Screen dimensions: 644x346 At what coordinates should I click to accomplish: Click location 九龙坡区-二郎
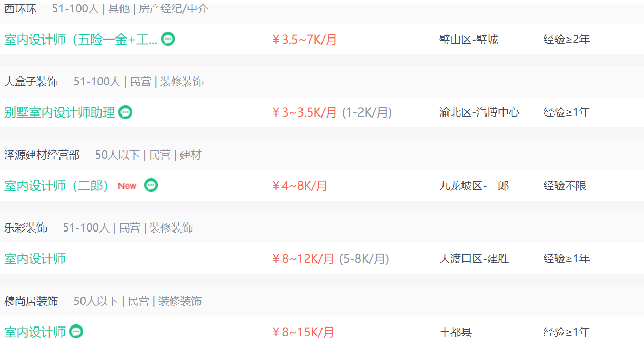474,186
